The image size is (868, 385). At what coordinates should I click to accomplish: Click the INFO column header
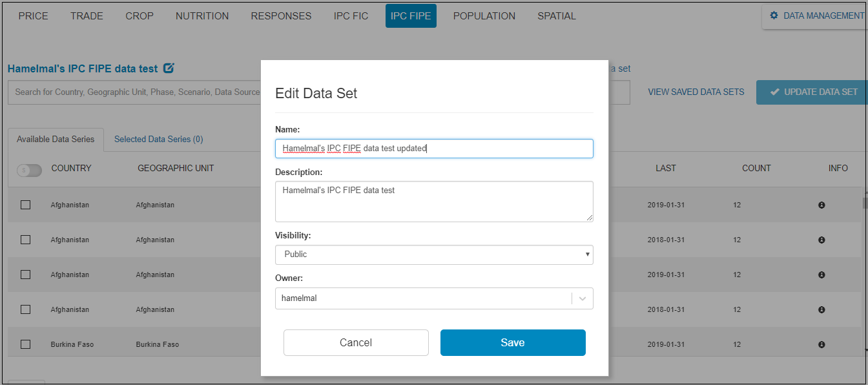pyautogui.click(x=838, y=168)
